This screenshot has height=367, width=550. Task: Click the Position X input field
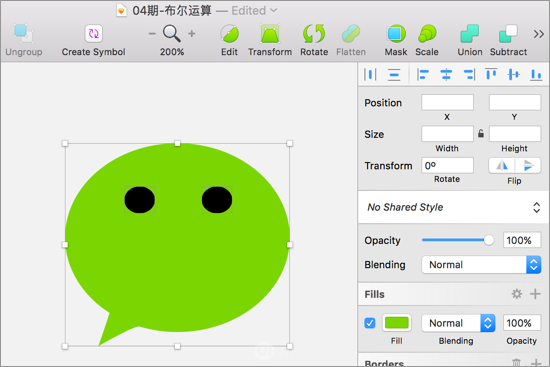click(x=447, y=102)
